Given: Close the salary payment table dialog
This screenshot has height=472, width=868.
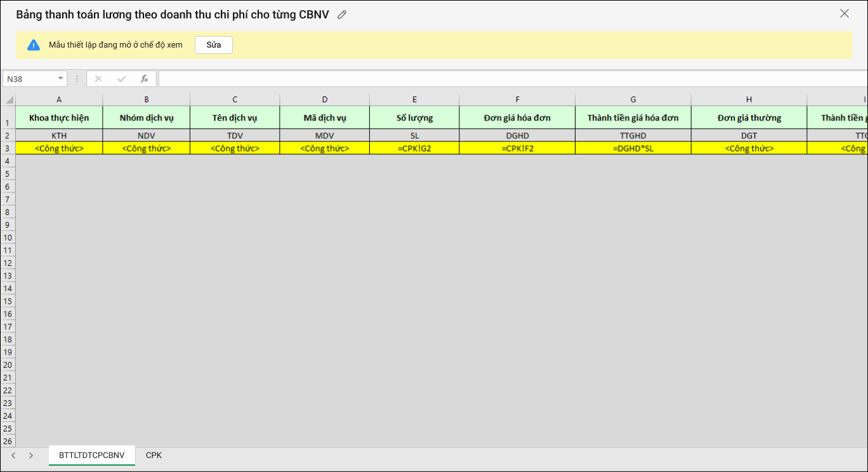Looking at the screenshot, I should click(x=844, y=13).
